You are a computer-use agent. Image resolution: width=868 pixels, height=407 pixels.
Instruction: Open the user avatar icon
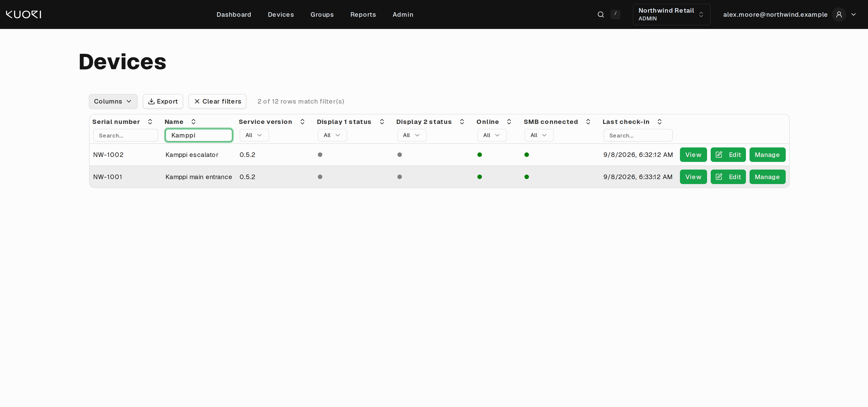(x=839, y=14)
